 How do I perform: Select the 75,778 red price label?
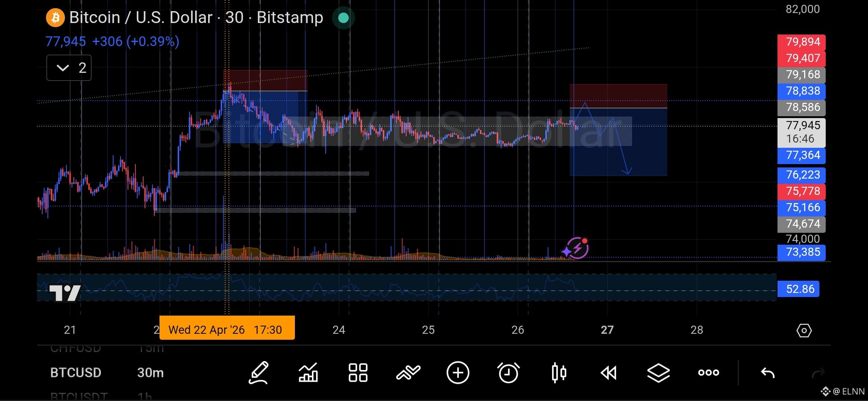802,191
